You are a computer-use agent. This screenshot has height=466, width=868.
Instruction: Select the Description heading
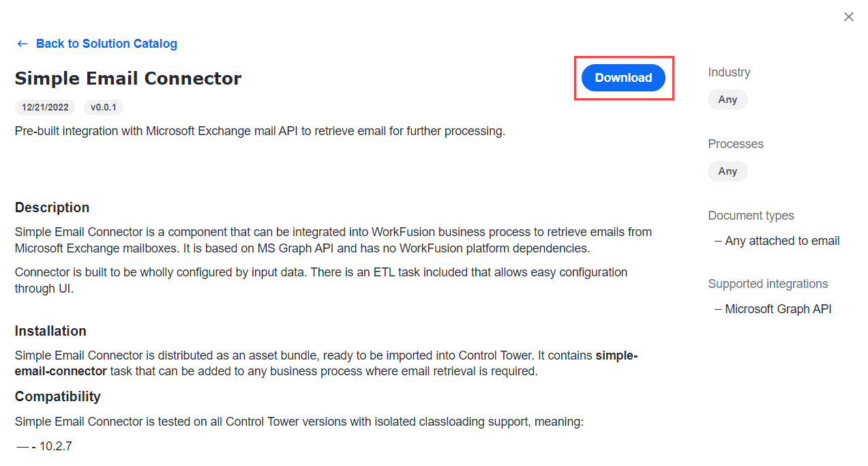pos(52,207)
